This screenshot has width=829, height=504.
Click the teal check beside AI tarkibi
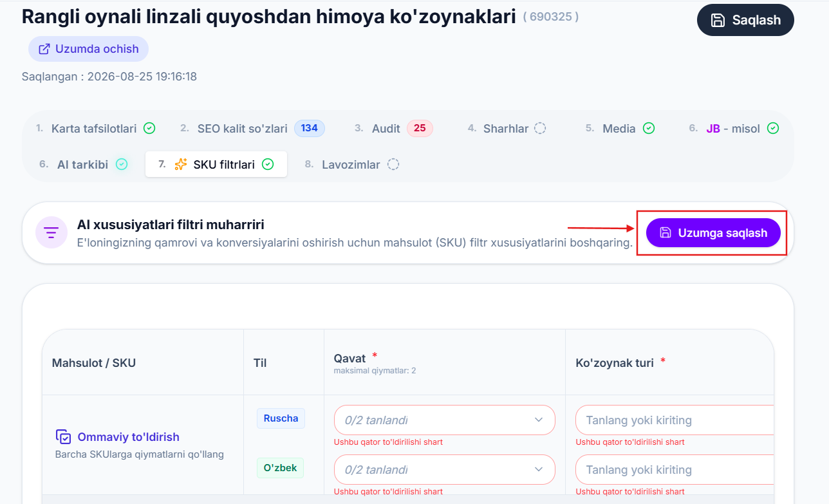[122, 164]
